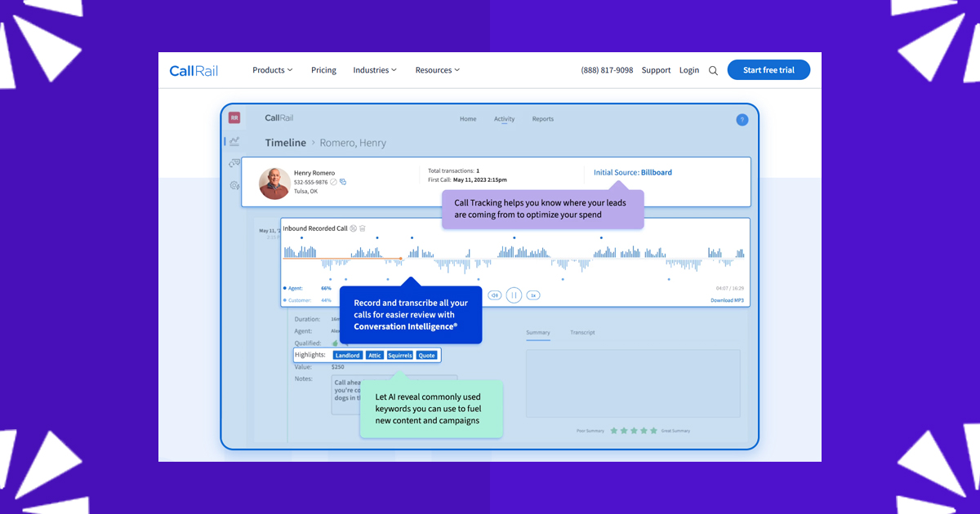Expand the Industries dropdown menu
The image size is (980, 514).
[375, 70]
